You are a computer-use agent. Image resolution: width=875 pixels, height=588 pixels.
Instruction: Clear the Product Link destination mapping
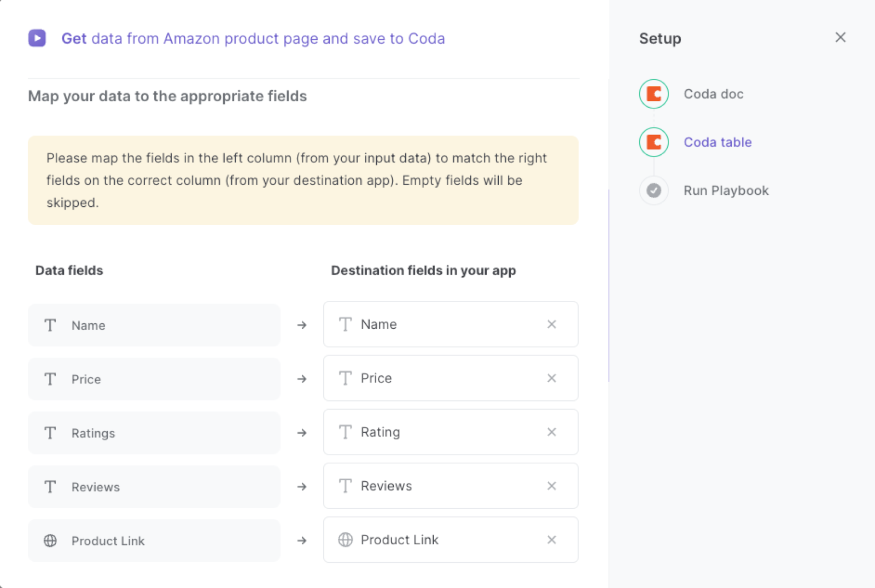pyautogui.click(x=552, y=540)
